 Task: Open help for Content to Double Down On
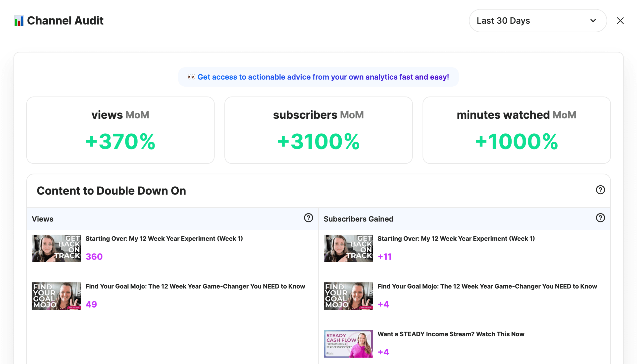coord(600,190)
